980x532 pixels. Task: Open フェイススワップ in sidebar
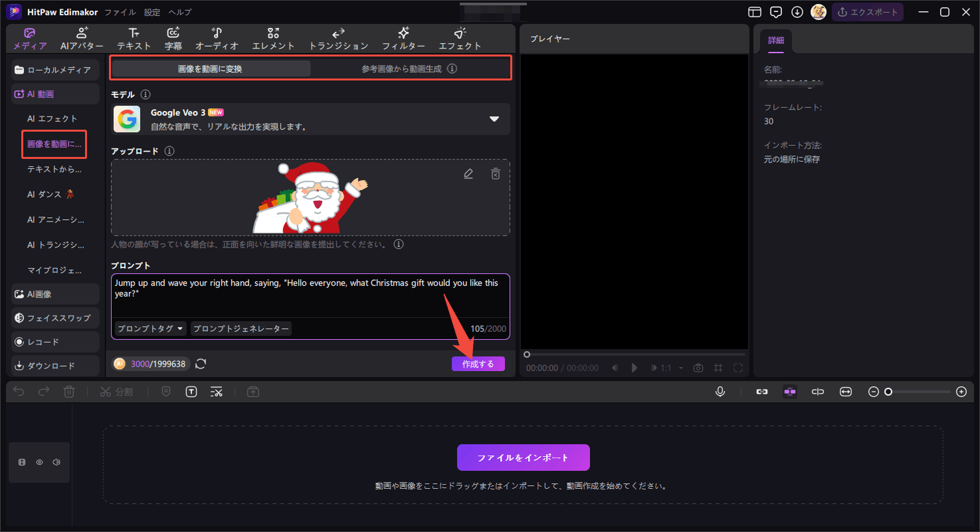point(56,318)
